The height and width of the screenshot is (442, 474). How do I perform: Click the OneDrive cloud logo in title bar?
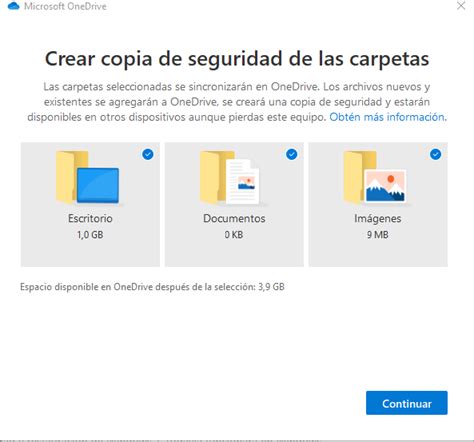(x=13, y=6)
